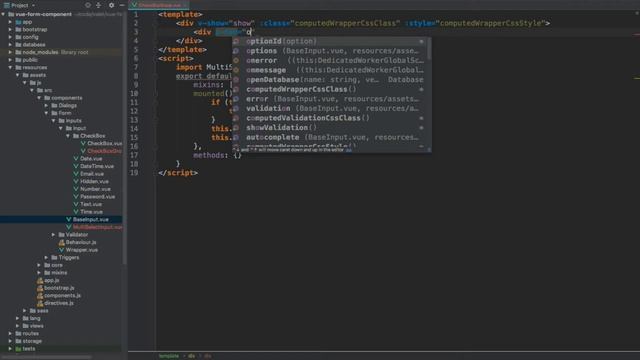
Task: Open the Project view dropdown
Action: [20, 5]
